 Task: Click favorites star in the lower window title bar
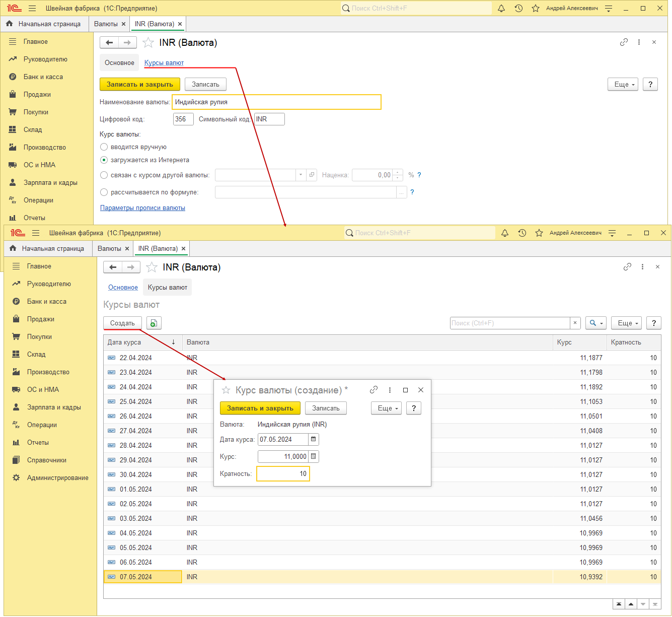coord(539,233)
